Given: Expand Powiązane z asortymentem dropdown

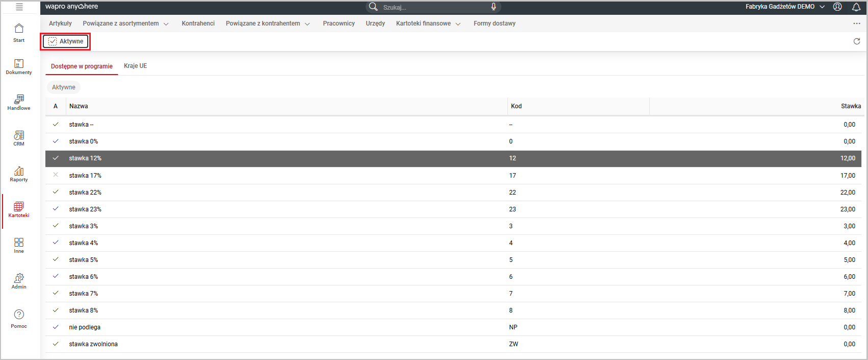Looking at the screenshot, I should pyautogui.click(x=125, y=23).
